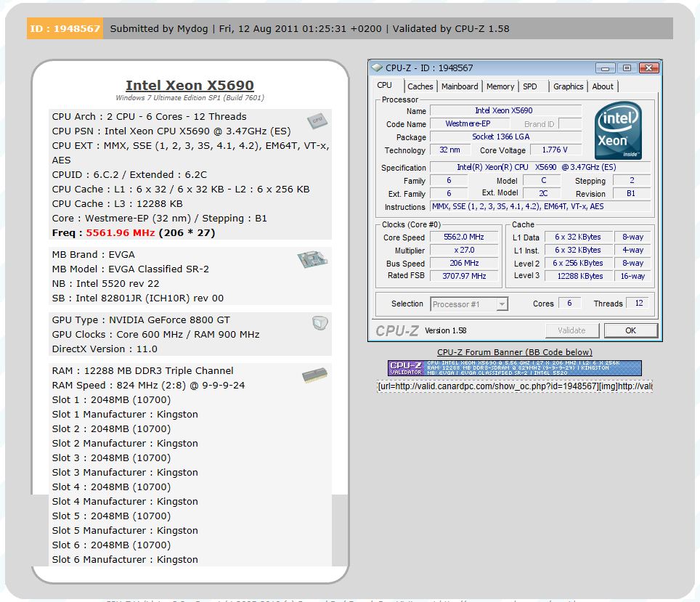Click the Package field Socket 1366 LGA
Image resolution: width=700 pixels, height=602 pixels.
tap(505, 137)
